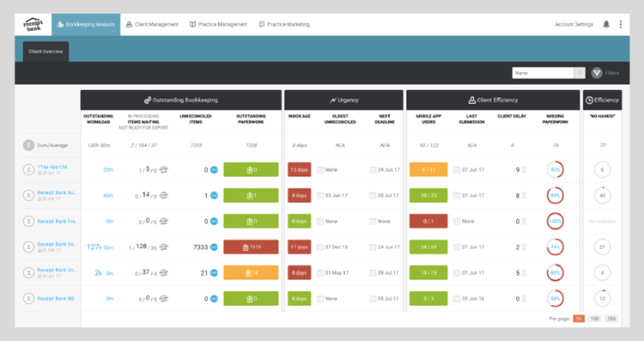Open Practice Management tab

pos(218,25)
